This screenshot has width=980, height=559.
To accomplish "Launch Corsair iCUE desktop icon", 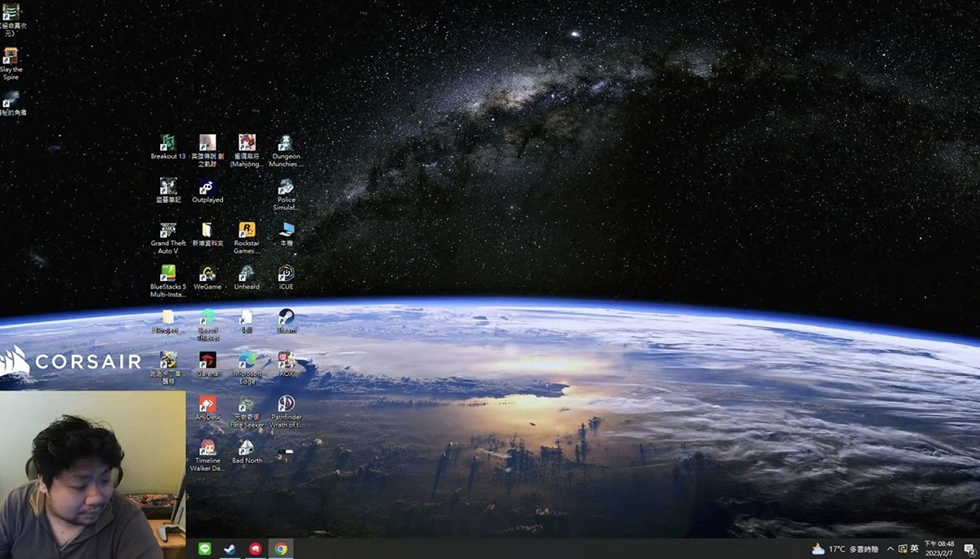I will pos(286,278).
